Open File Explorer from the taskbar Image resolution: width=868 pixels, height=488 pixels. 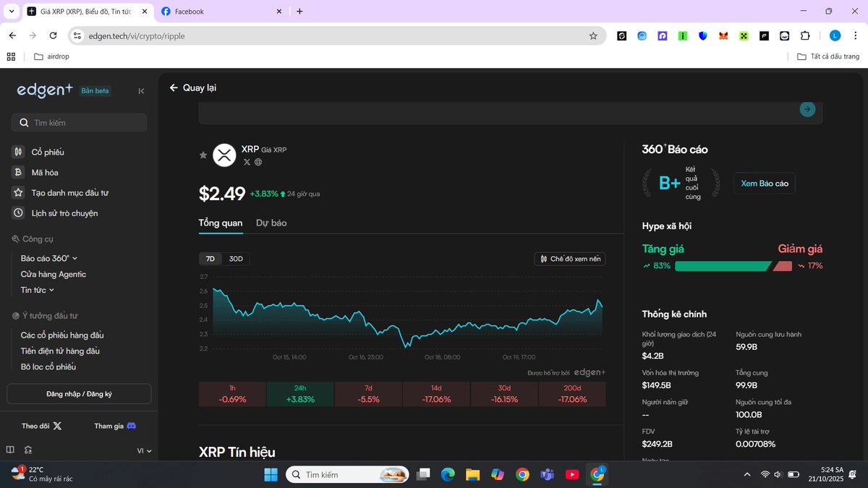(472, 474)
